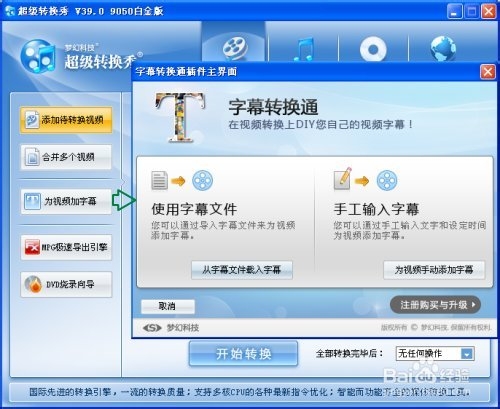500x409 pixels.
Task: Click the large T subtitle logo
Action: coord(180,117)
